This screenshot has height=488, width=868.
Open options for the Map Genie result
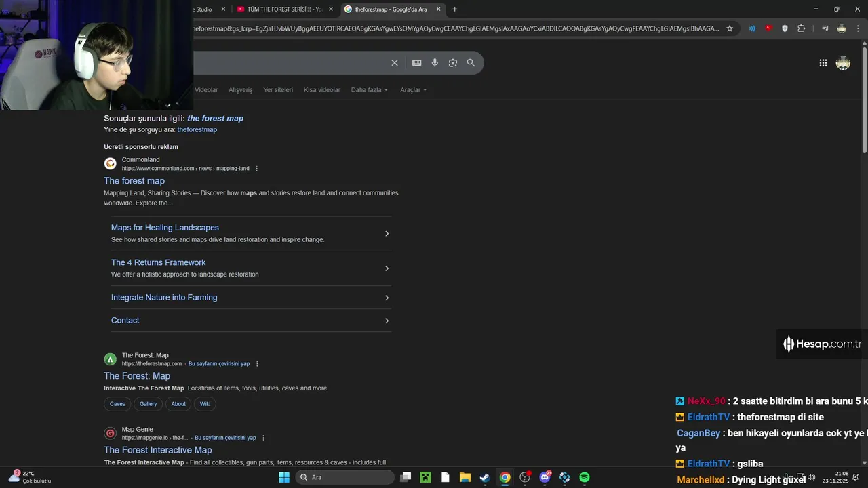[x=263, y=438]
